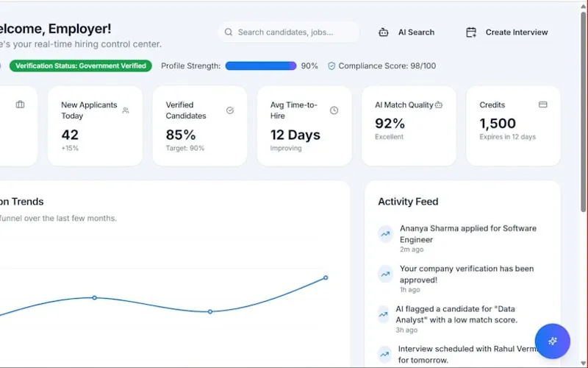Screen dimensions: 588x368
Task: Click the 42 new applicants value
Action: tap(70, 135)
